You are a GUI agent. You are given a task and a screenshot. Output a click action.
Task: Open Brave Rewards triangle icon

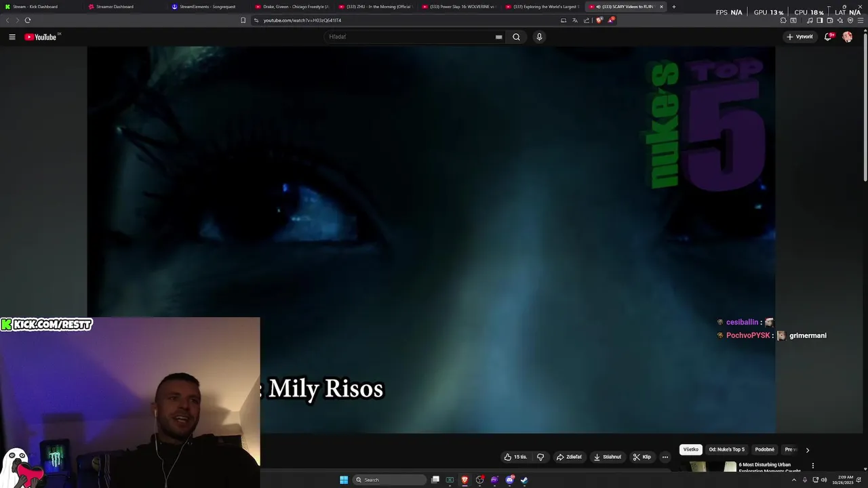pos(611,20)
